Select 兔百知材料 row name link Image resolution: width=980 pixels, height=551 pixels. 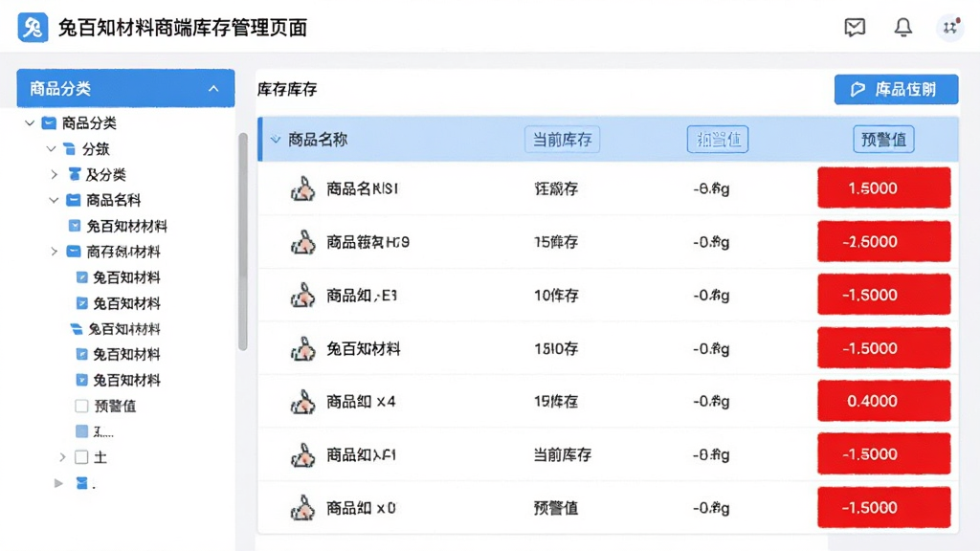pyautogui.click(x=363, y=348)
